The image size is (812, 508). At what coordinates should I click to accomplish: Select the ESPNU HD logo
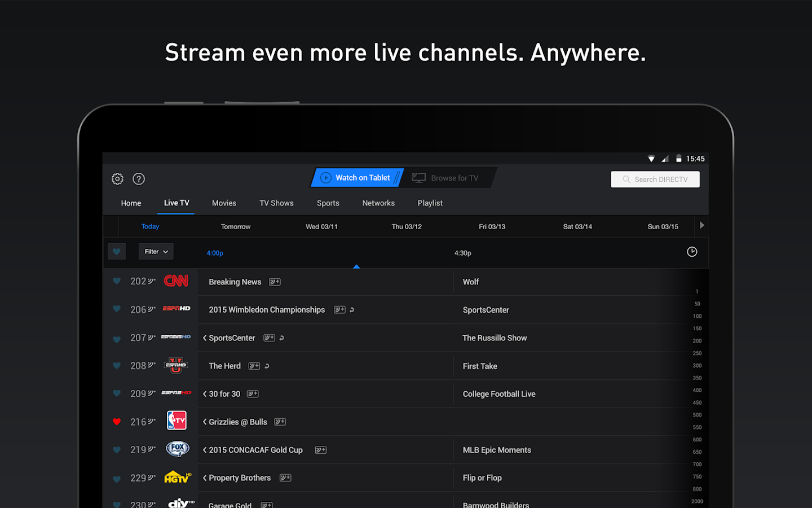176,365
